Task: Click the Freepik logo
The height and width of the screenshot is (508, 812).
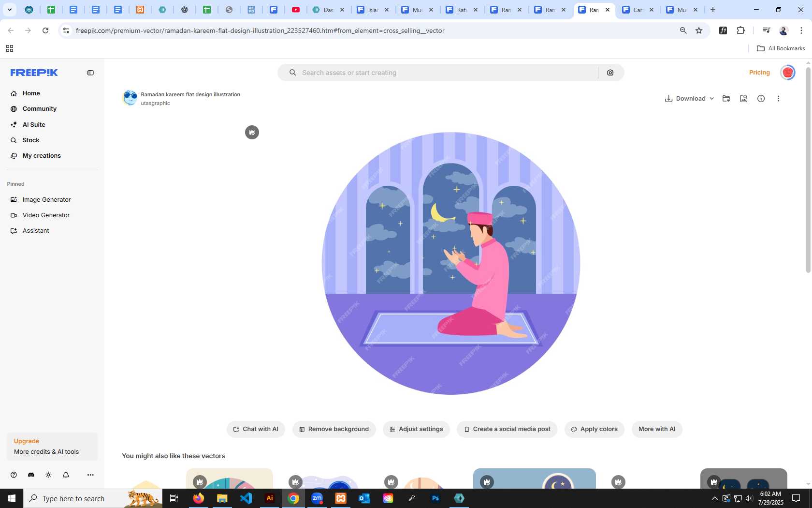Action: click(34, 73)
